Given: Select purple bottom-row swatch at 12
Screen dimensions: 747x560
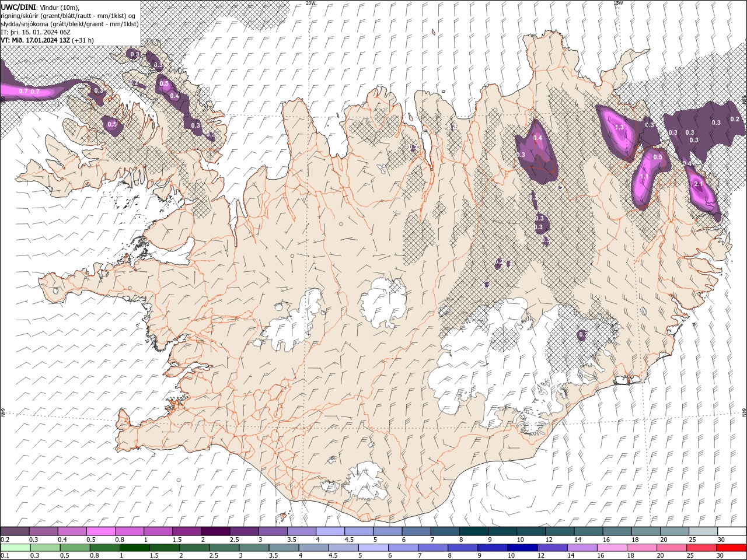Looking at the screenshot, I should pyautogui.click(x=552, y=548).
